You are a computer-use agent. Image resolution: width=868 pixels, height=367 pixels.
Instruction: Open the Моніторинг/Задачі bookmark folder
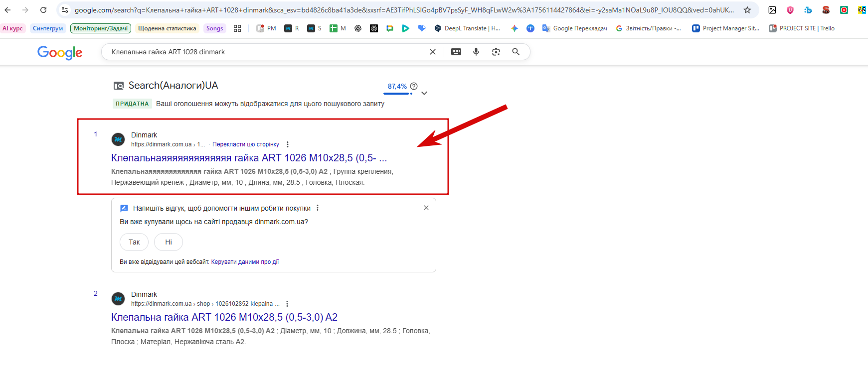101,28
